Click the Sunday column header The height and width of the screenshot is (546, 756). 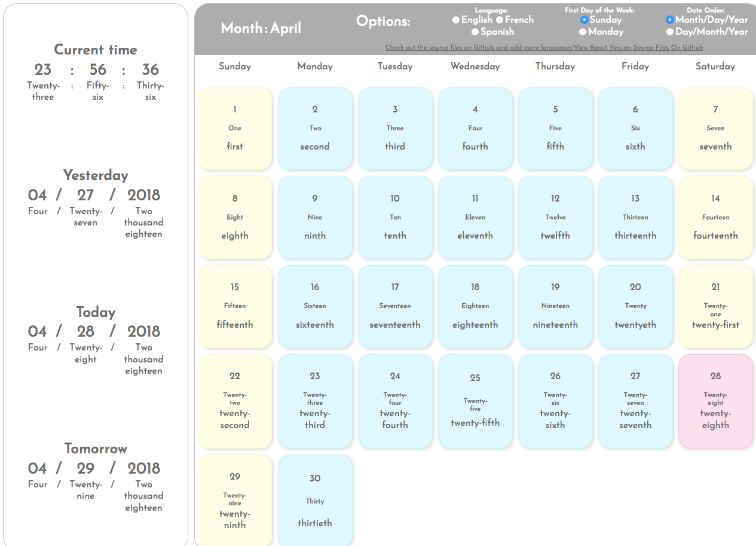point(235,66)
